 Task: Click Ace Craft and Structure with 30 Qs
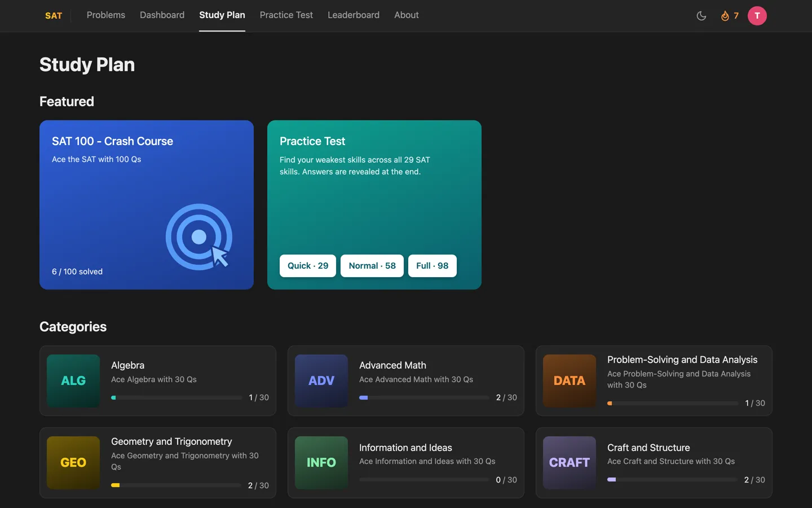pyautogui.click(x=671, y=461)
